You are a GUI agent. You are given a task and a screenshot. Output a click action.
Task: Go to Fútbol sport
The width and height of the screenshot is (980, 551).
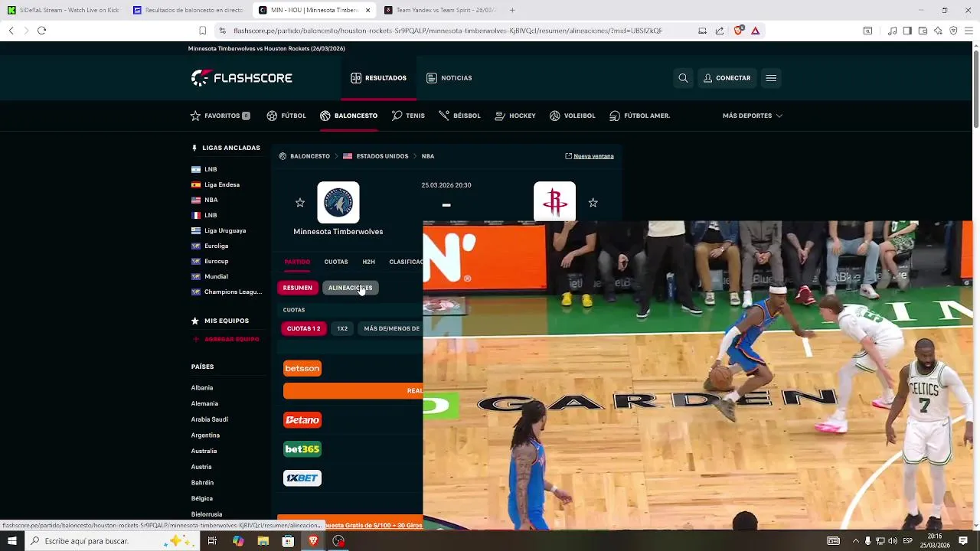[286, 116]
